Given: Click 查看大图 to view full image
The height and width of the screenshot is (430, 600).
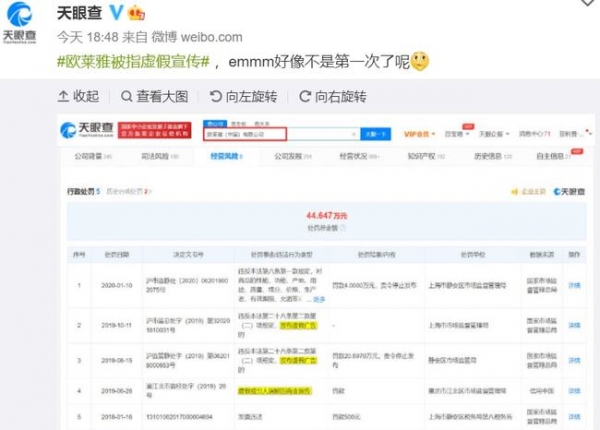Looking at the screenshot, I should (x=154, y=96).
